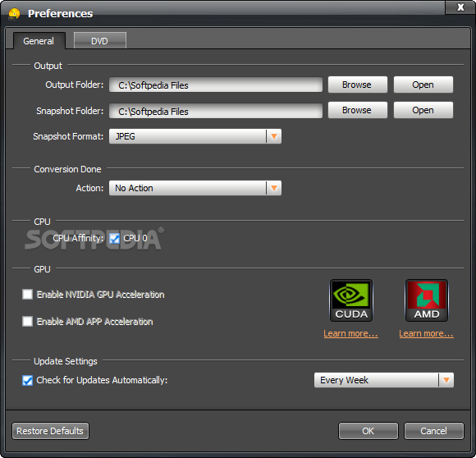Image resolution: width=476 pixels, height=458 pixels.
Task: Switch to the DVD tab
Action: pyautogui.click(x=100, y=41)
